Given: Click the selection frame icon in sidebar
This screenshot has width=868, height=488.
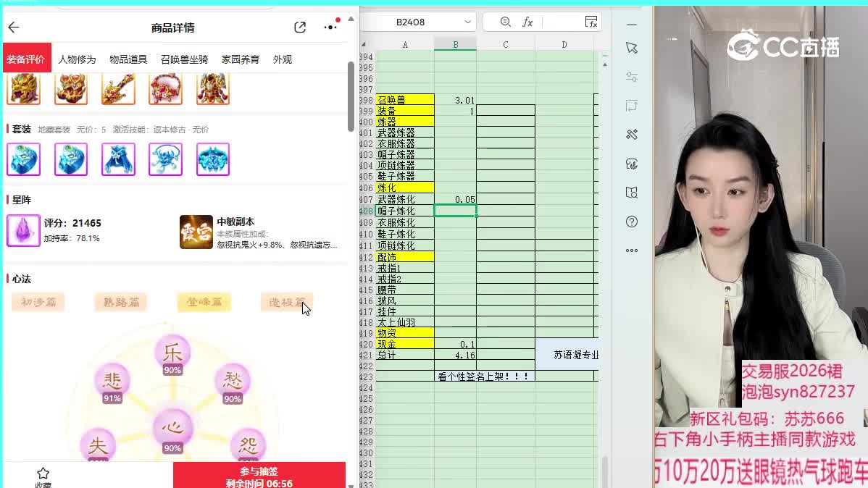Looking at the screenshot, I should (x=632, y=106).
